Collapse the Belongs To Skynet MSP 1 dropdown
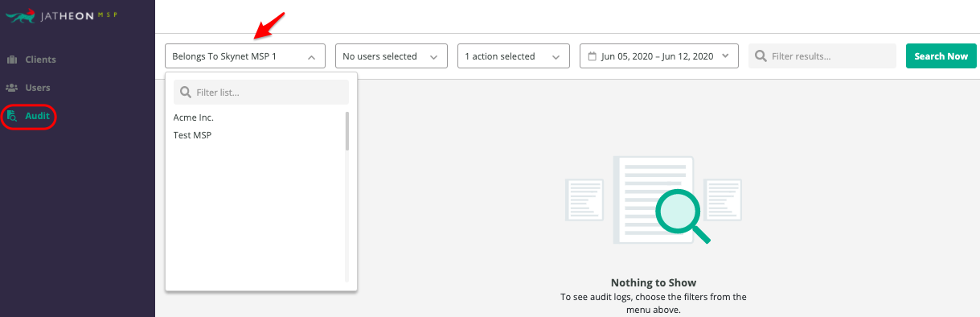Screen dimensions: 980x317 point(245,56)
